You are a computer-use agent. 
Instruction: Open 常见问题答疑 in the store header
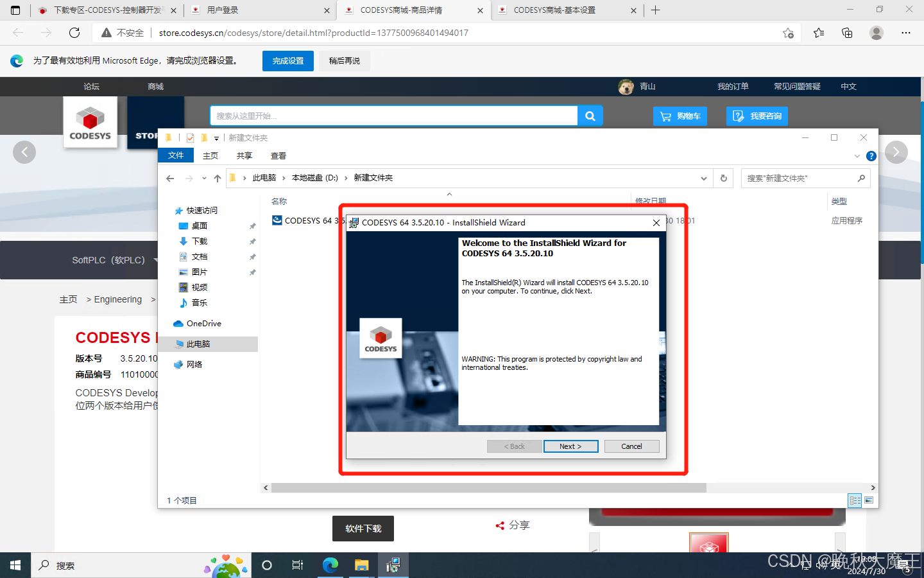797,87
